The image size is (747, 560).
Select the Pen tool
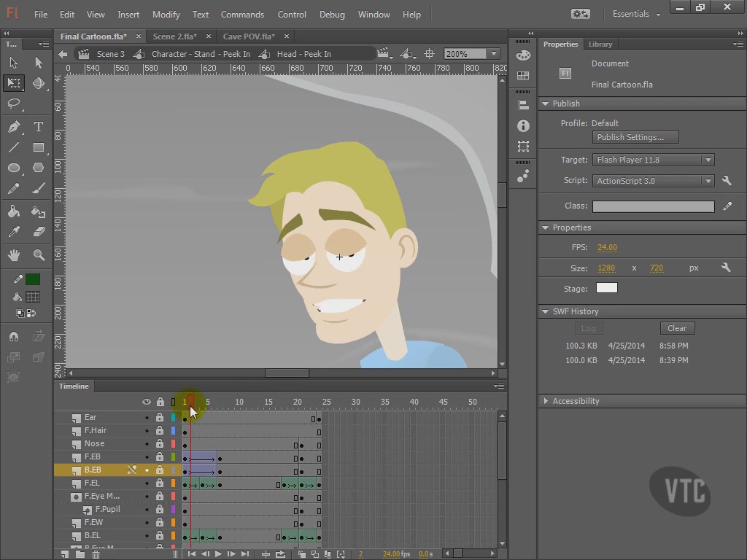pyautogui.click(x=13, y=127)
